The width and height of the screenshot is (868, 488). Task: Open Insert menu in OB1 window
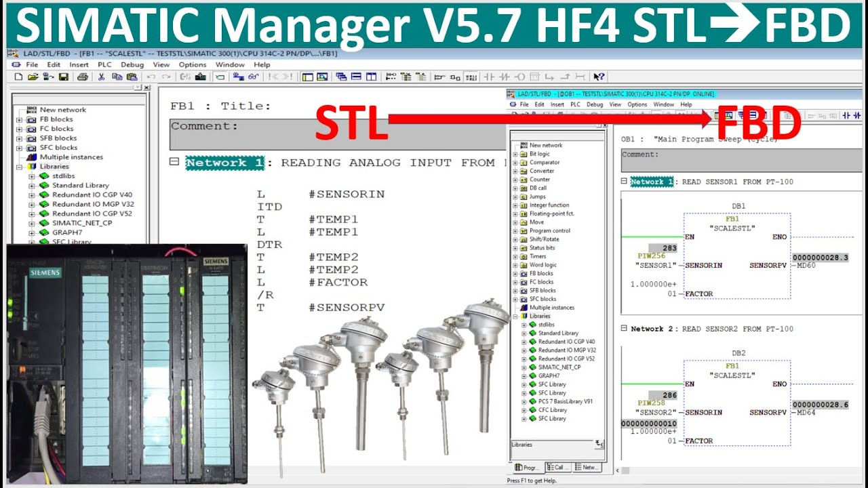557,104
